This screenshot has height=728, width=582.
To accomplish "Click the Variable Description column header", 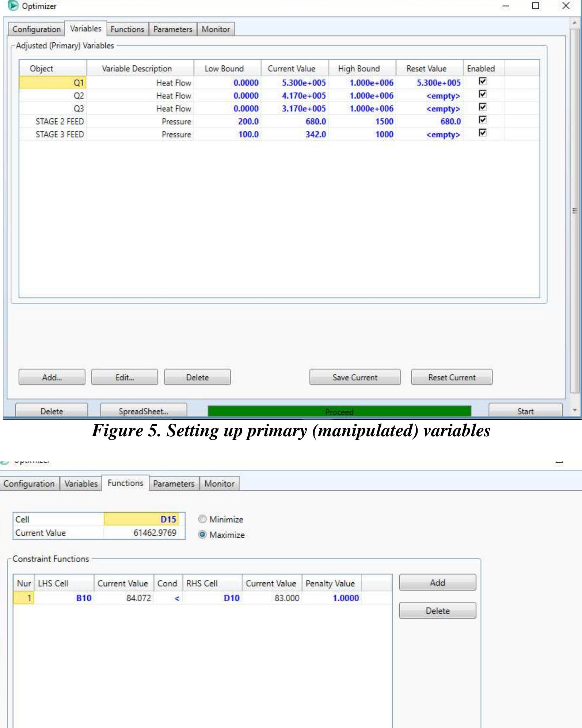I will pos(140,68).
